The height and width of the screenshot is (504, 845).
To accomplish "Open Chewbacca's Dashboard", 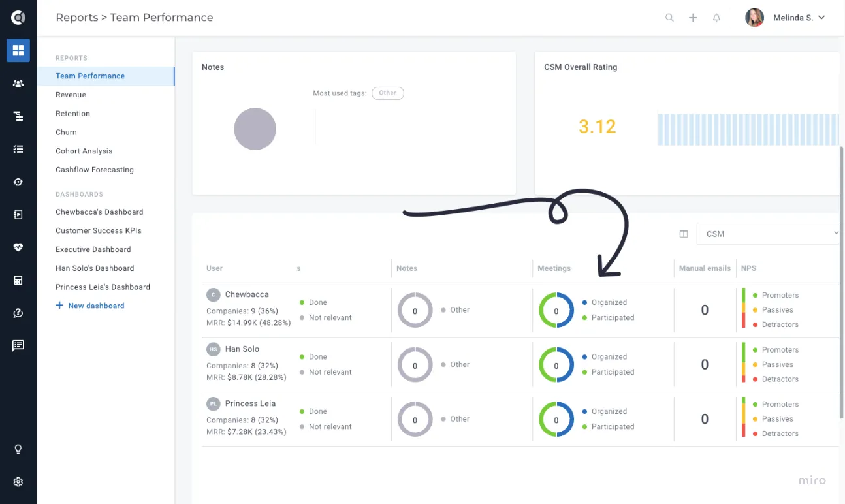I will [99, 212].
